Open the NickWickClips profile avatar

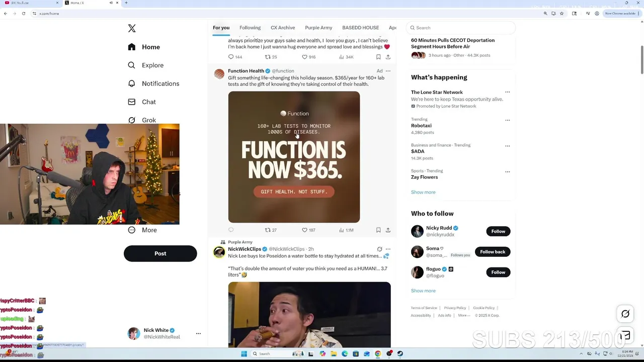pos(219,252)
